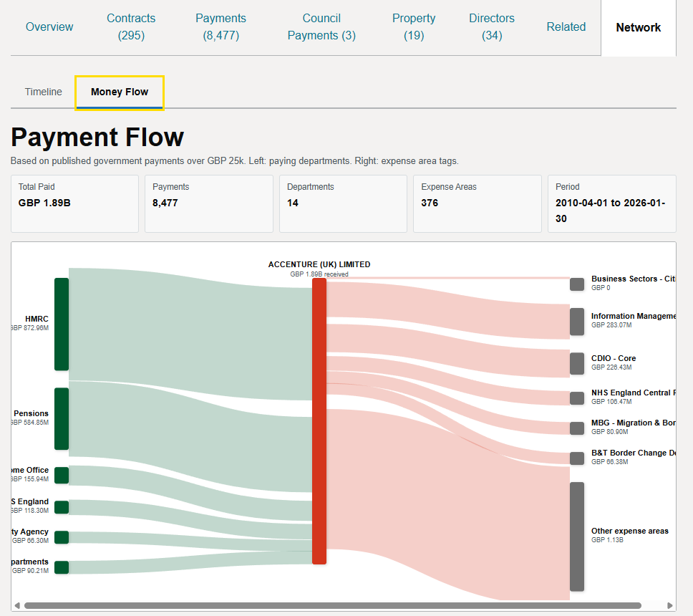Viewport: 693px width, 616px height.
Task: Click the Departments 14 stat card
Action: click(343, 204)
